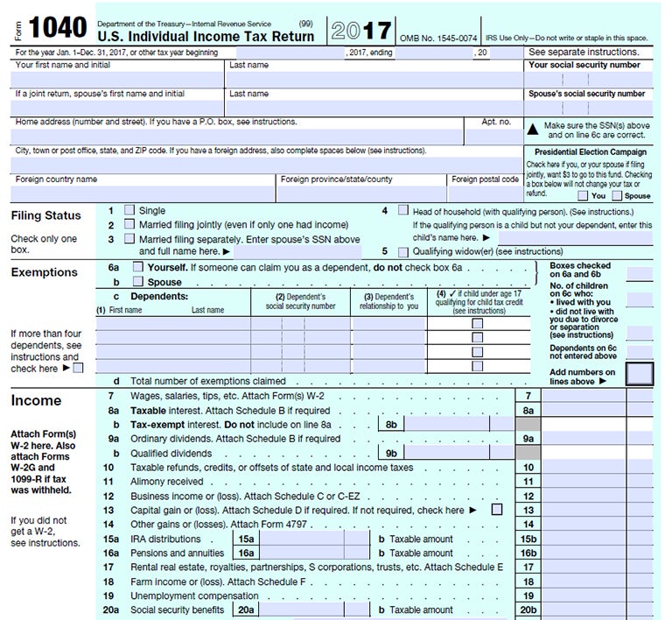672x620 pixels.
Task: Click 'Alimony received' line label
Action: [167, 482]
